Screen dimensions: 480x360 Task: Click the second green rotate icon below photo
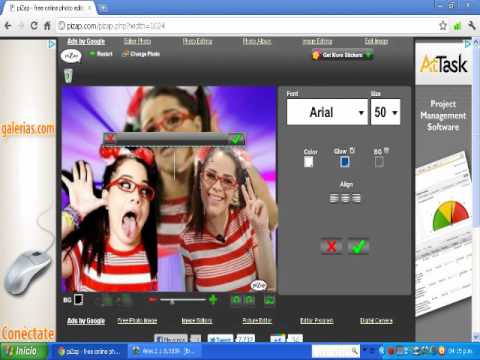click(x=249, y=300)
